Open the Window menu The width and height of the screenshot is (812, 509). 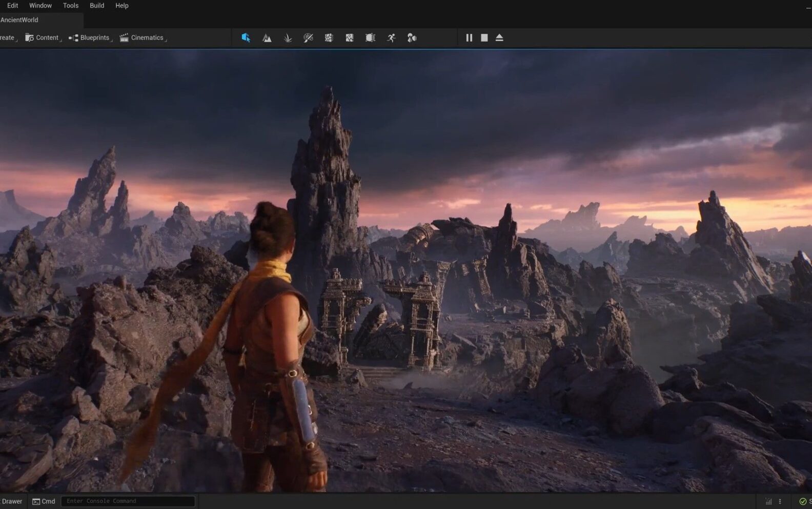(40, 6)
